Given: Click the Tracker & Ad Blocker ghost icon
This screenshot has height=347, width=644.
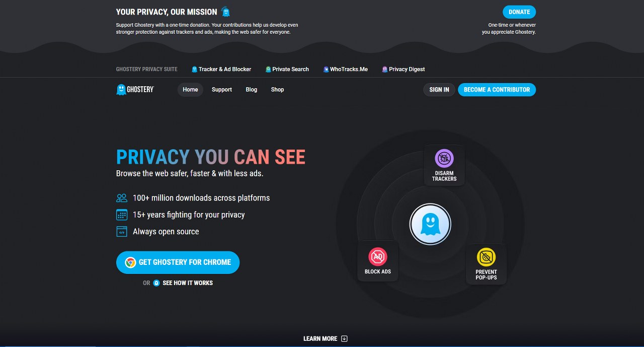Looking at the screenshot, I should [x=195, y=69].
